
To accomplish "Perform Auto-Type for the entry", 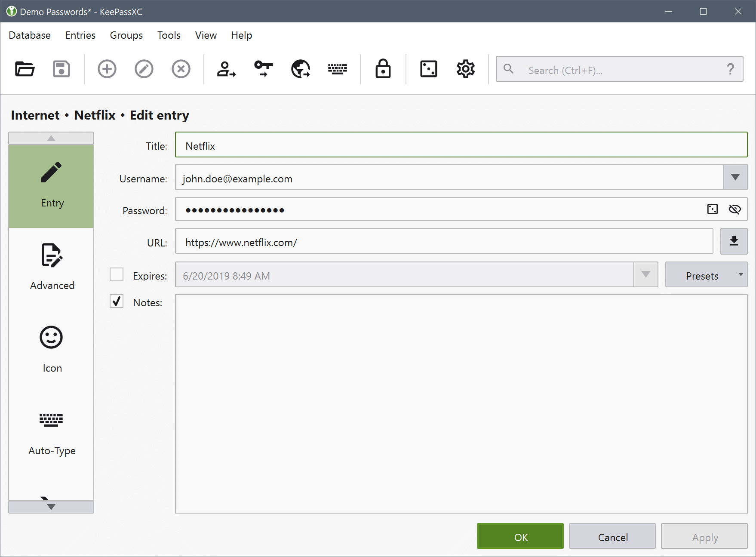I will 338,69.
